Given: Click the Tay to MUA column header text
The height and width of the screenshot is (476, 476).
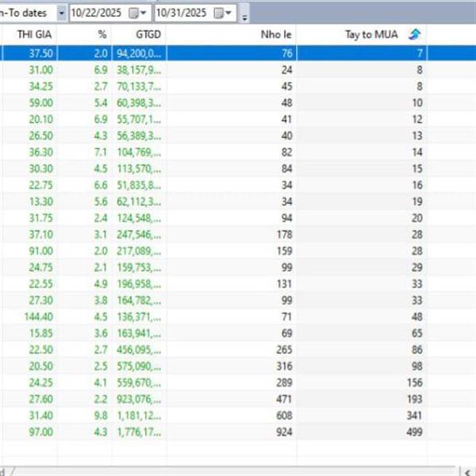Looking at the screenshot, I should pyautogui.click(x=371, y=34).
